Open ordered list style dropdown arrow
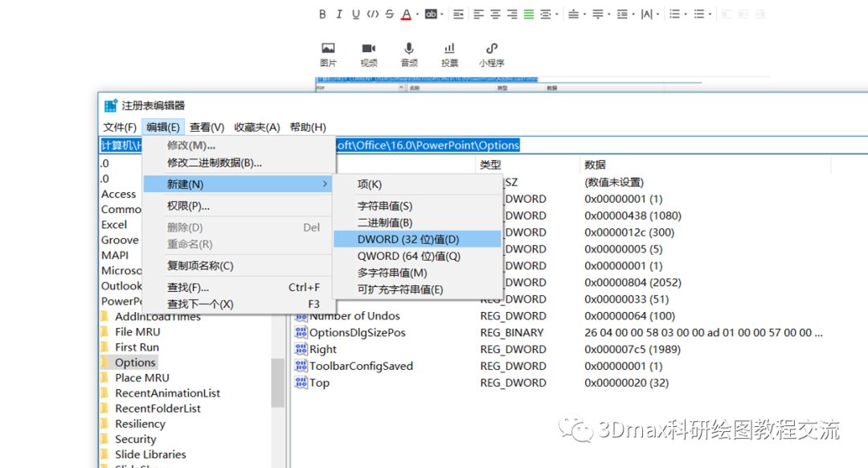This screenshot has height=468, width=868. (686, 15)
